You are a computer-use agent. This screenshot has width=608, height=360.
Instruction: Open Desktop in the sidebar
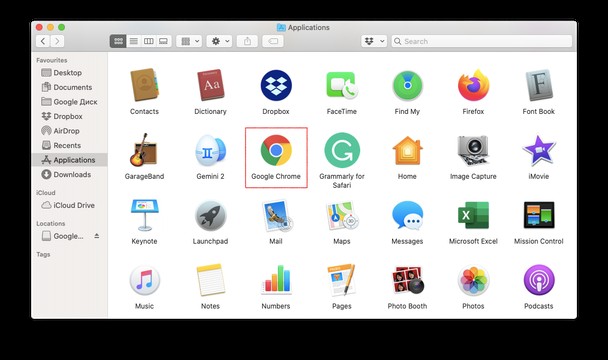69,73
